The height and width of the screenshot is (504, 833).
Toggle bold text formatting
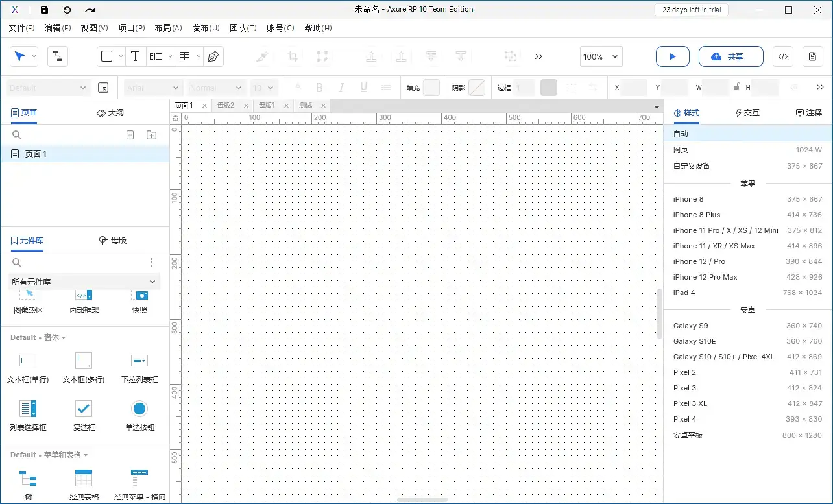(x=319, y=87)
